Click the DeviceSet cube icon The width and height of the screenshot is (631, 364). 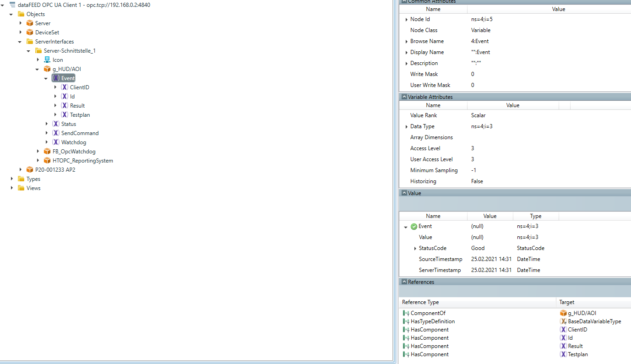(30, 32)
